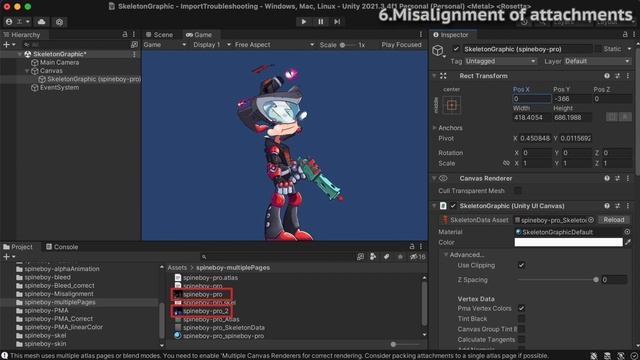Collapse the Advanced section
The image size is (640, 360).
click(446, 255)
